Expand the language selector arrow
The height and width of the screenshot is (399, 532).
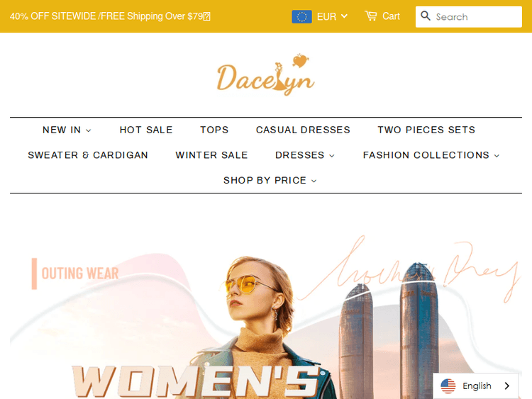click(507, 386)
